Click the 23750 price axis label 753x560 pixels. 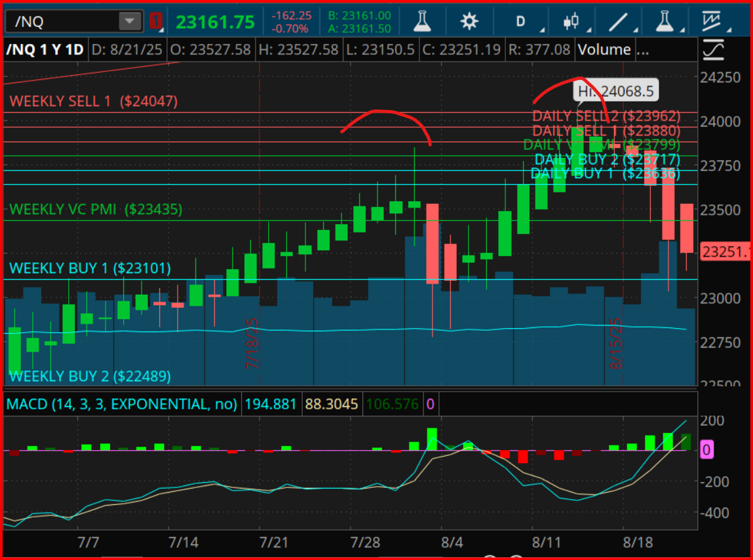[x=720, y=166]
